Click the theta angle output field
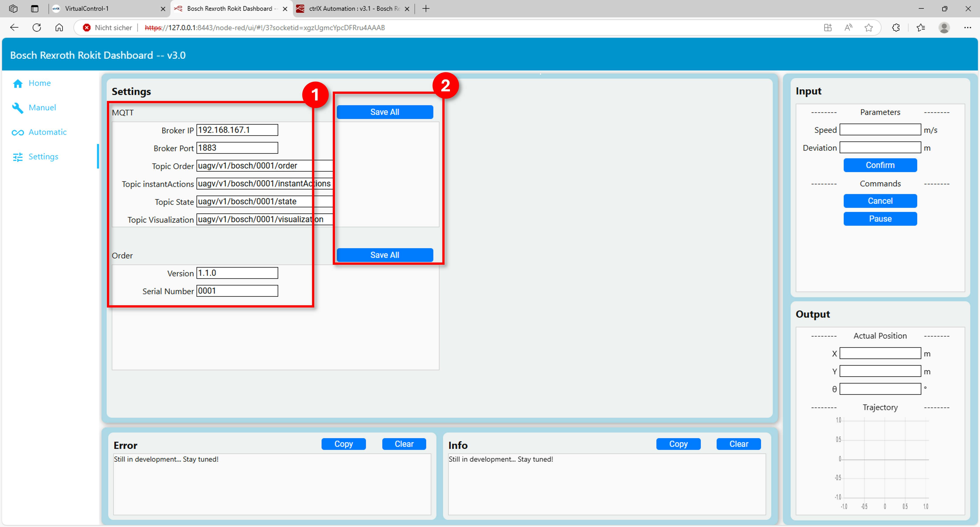 880,389
